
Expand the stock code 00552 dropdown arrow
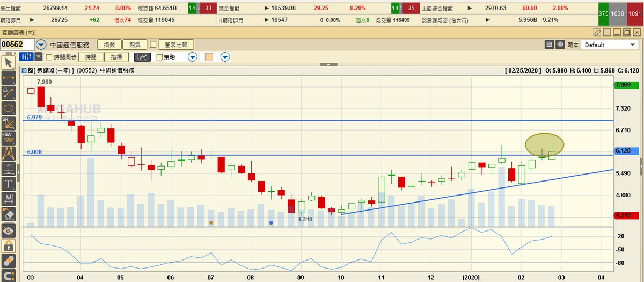pos(41,45)
